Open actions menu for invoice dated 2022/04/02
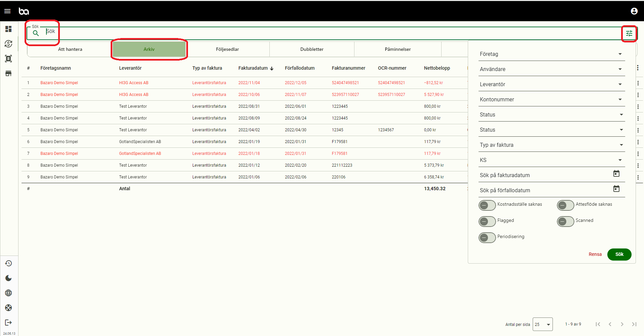 (x=638, y=130)
